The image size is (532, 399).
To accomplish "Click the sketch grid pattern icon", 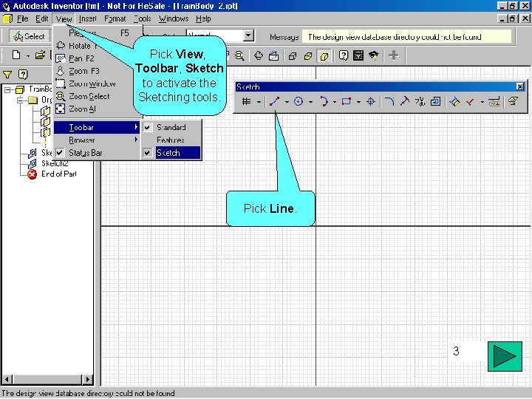I will [247, 101].
